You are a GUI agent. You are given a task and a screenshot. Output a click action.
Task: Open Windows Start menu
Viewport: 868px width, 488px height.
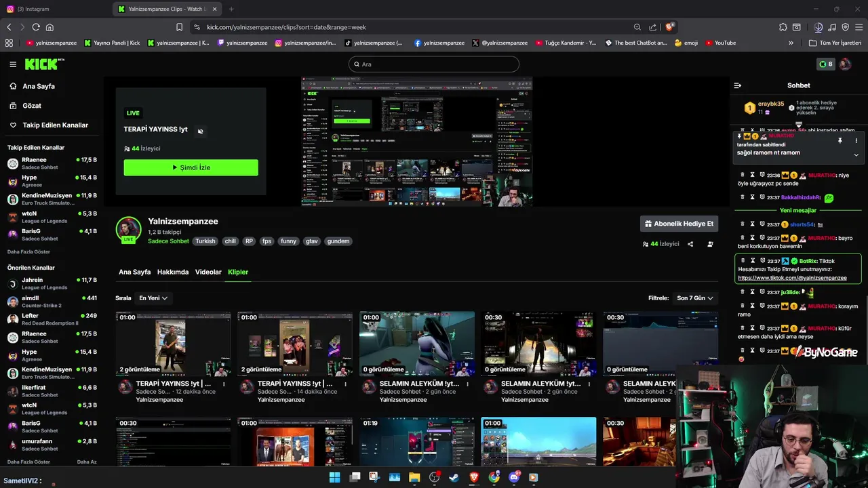click(x=334, y=477)
